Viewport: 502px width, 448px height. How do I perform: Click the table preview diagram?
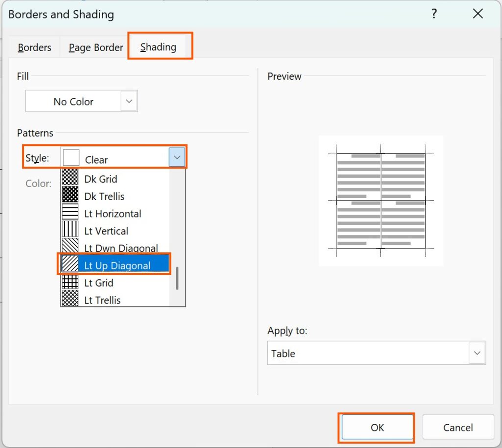381,201
